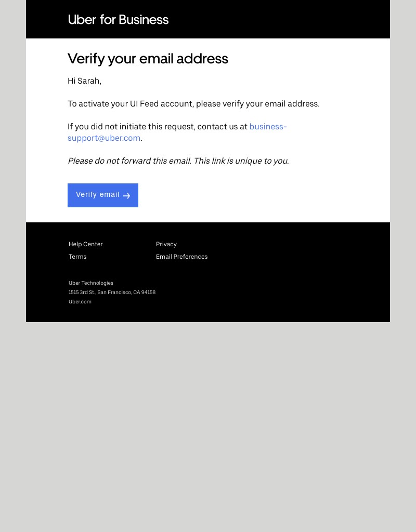
Task: Click the 1515 3rd St. address line
Action: coord(112,292)
